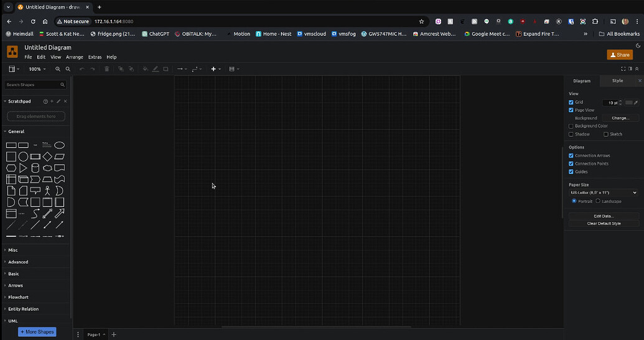Enable the Shadow checkbox
Image resolution: width=644 pixels, height=340 pixels.
coord(571,134)
